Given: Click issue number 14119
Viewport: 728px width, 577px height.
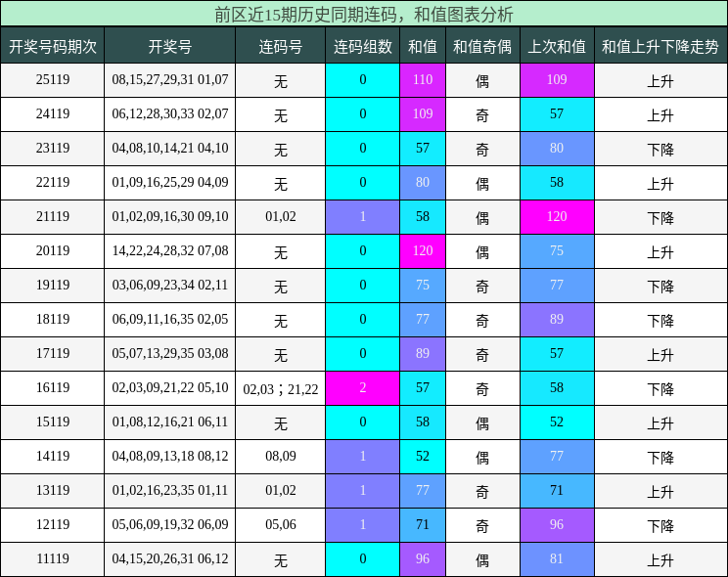Looking at the screenshot, I should click(x=53, y=457).
